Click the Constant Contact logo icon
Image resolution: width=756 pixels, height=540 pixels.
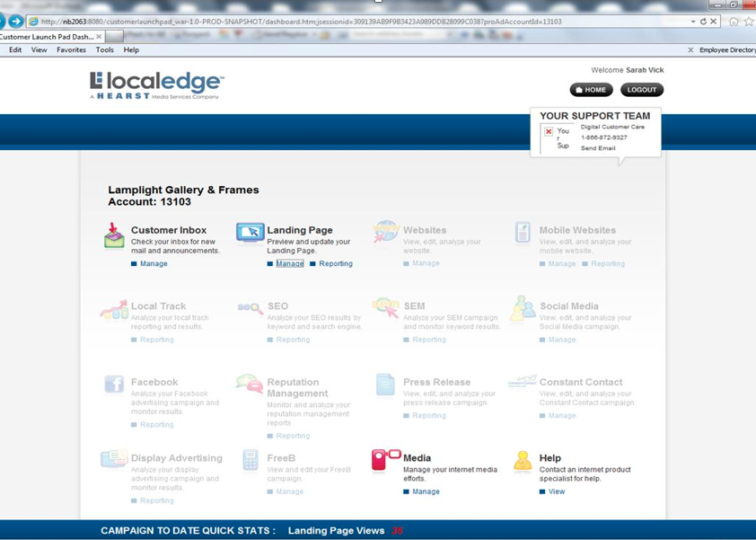coord(523,381)
